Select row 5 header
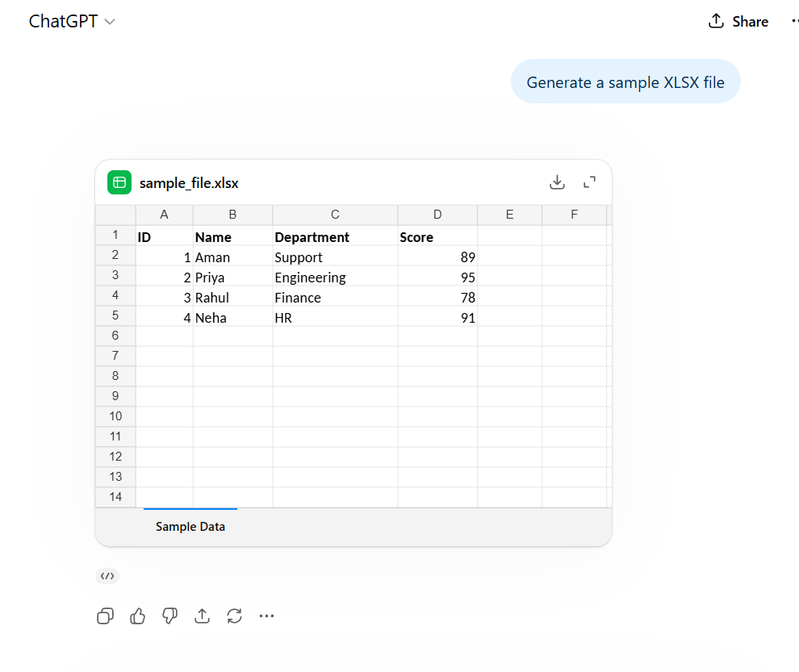 [115, 315]
